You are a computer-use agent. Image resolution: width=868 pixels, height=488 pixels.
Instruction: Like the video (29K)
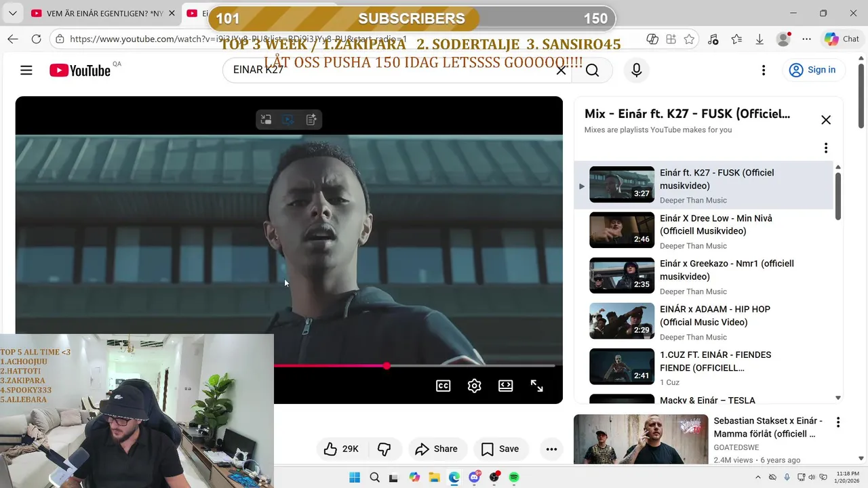(x=341, y=449)
